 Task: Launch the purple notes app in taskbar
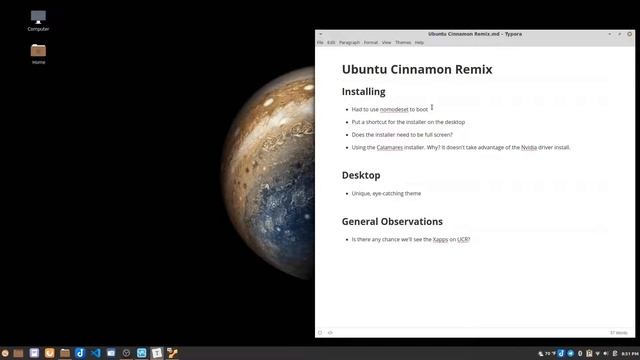pos(34,353)
